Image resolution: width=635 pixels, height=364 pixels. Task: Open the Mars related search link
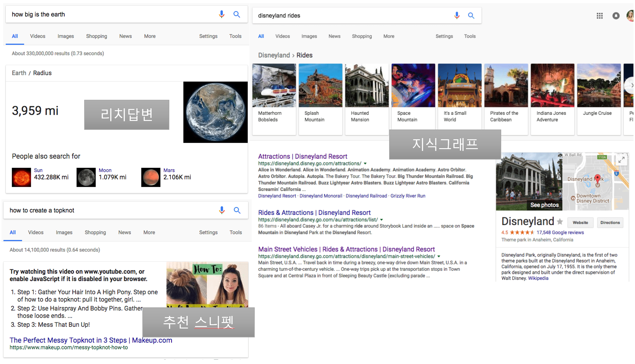pos(169,170)
